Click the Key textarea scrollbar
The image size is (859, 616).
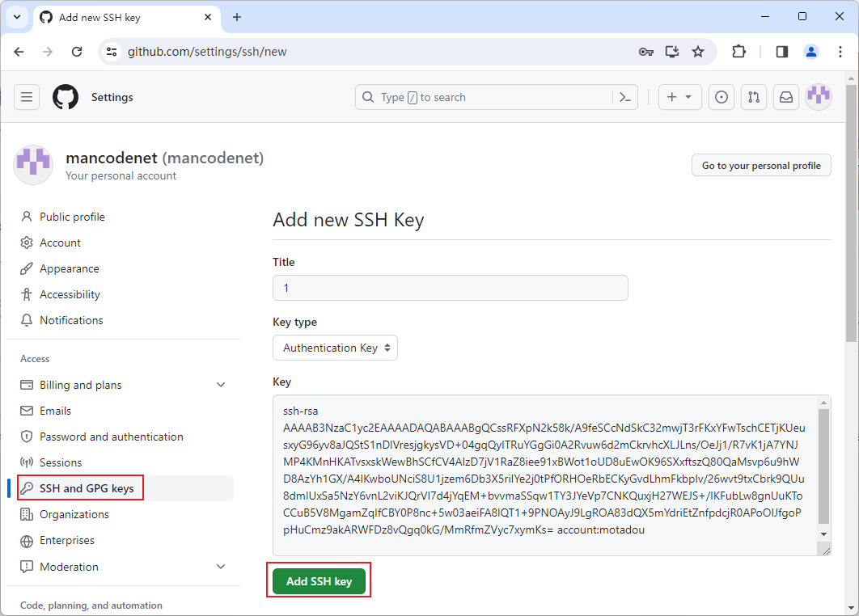click(823, 465)
